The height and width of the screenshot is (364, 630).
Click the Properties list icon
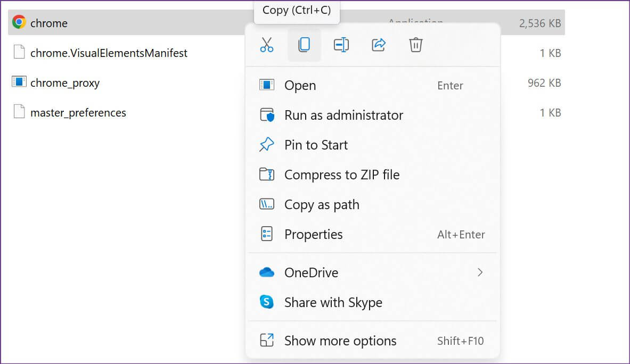tap(267, 234)
